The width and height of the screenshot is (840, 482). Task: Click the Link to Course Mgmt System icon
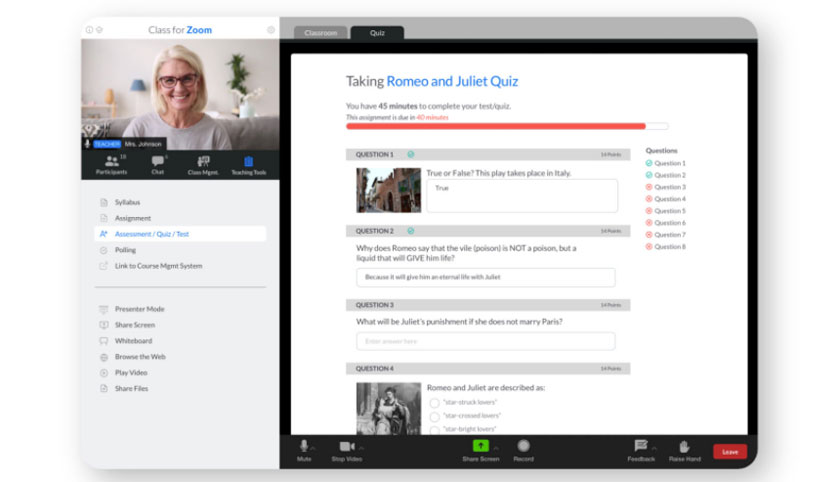(x=104, y=266)
